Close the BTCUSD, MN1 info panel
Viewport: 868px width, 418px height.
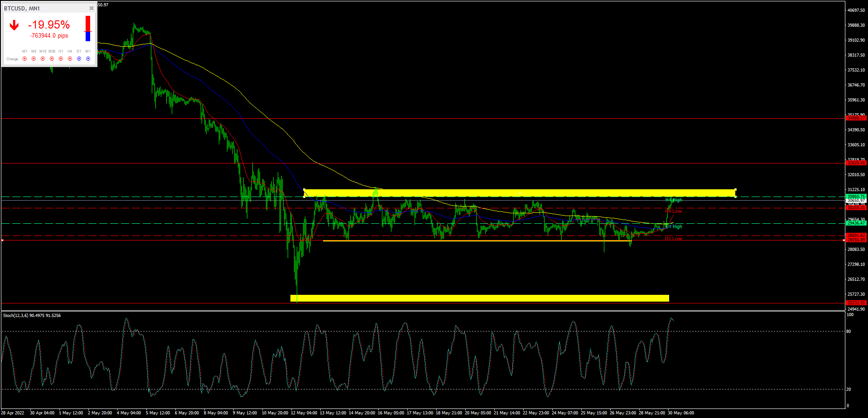pyautogui.click(x=92, y=8)
